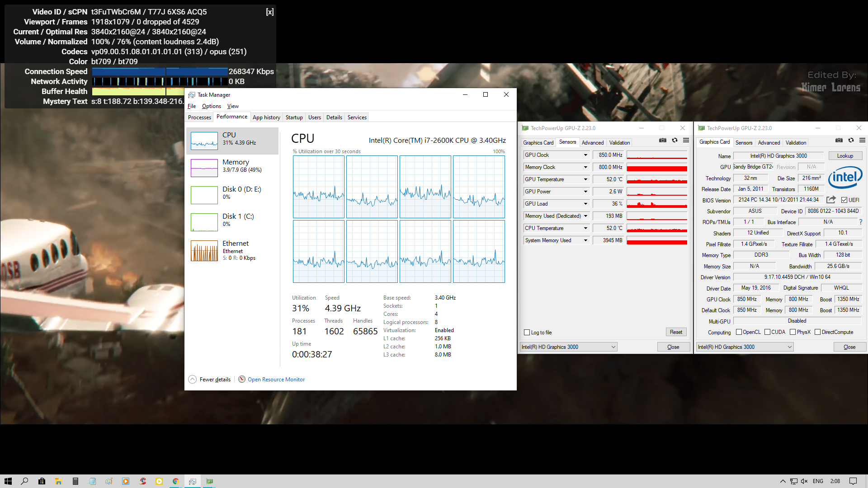Select the Memory performance graph in sidebar
This screenshot has width=868, height=488.
pyautogui.click(x=232, y=168)
